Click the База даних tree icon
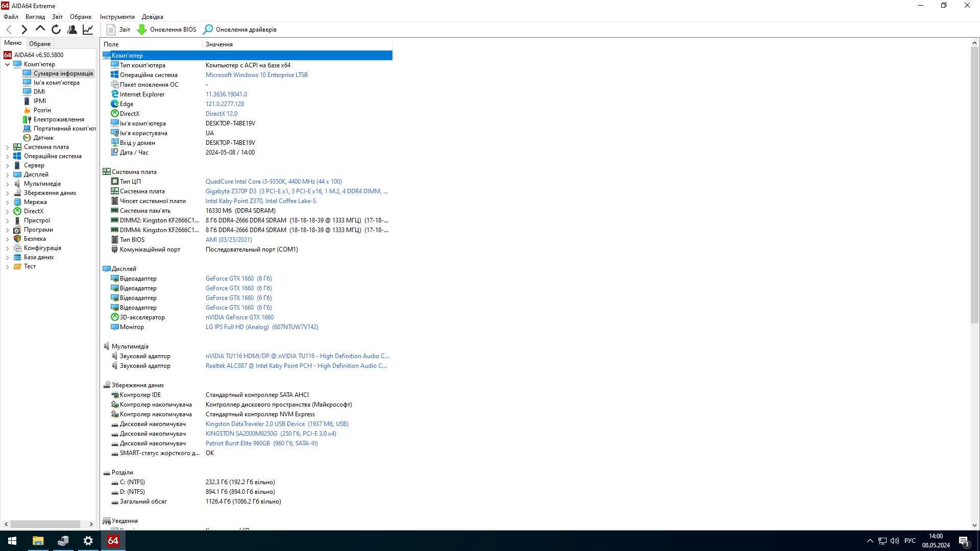Screen dimensions: 980x551 point(17,257)
